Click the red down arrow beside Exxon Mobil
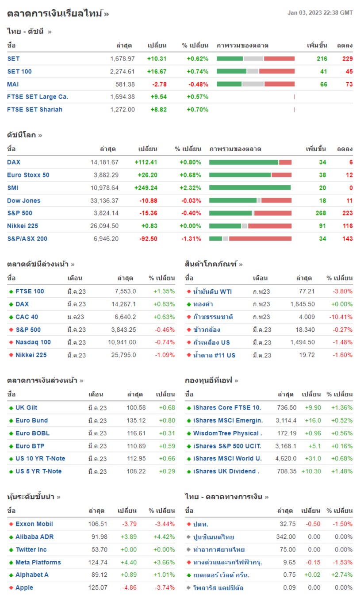The image size is (364, 602). pyautogui.click(x=11, y=524)
